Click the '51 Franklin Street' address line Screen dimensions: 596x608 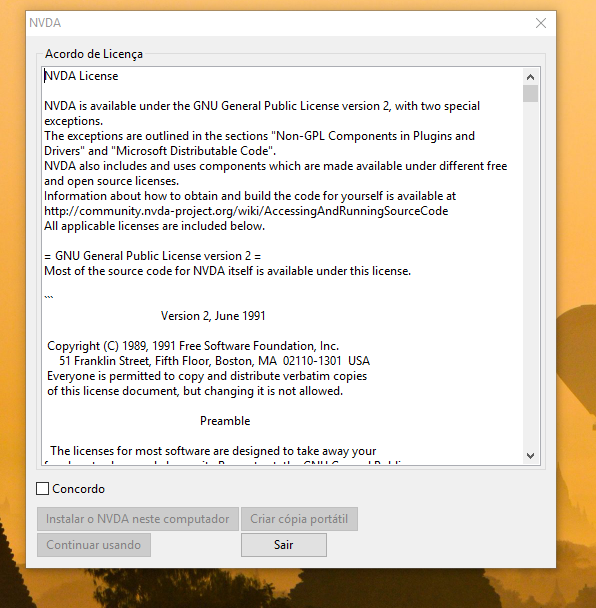pyautogui.click(x=214, y=361)
